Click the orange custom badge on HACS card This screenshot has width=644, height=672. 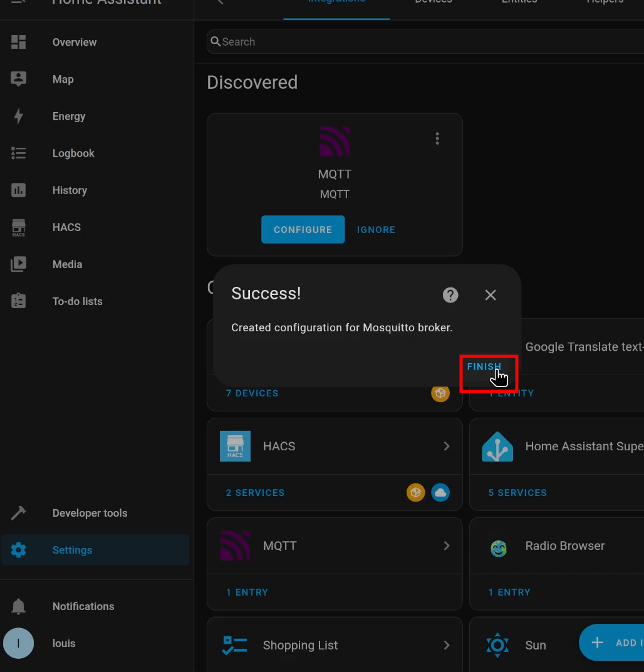pyautogui.click(x=416, y=492)
